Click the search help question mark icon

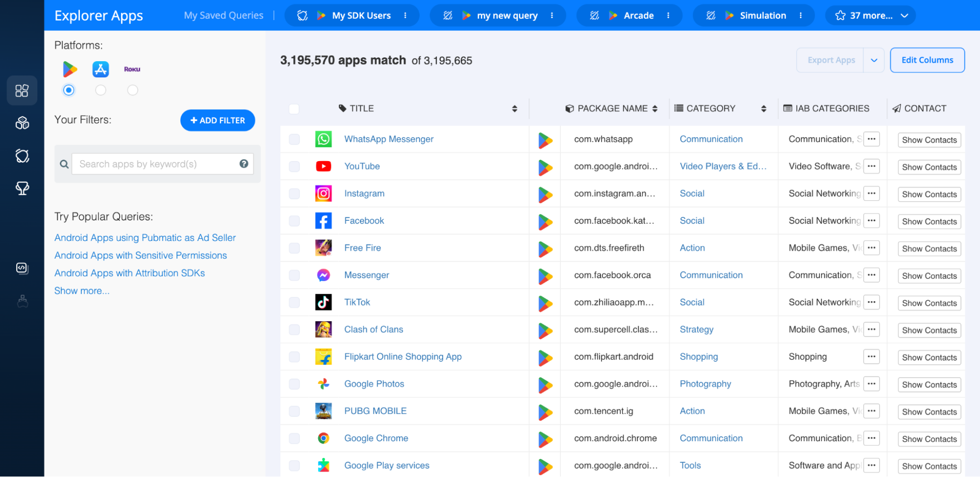pos(244,164)
